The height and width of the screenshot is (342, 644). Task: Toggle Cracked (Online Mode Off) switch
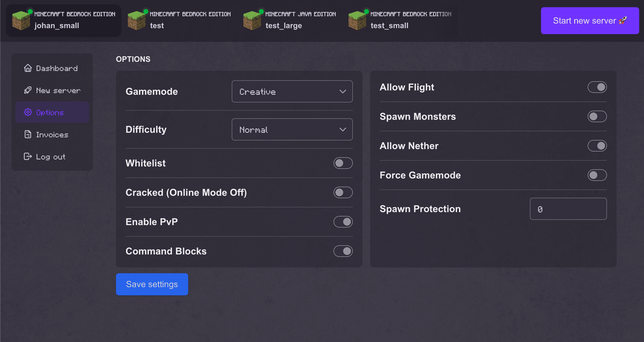(343, 192)
